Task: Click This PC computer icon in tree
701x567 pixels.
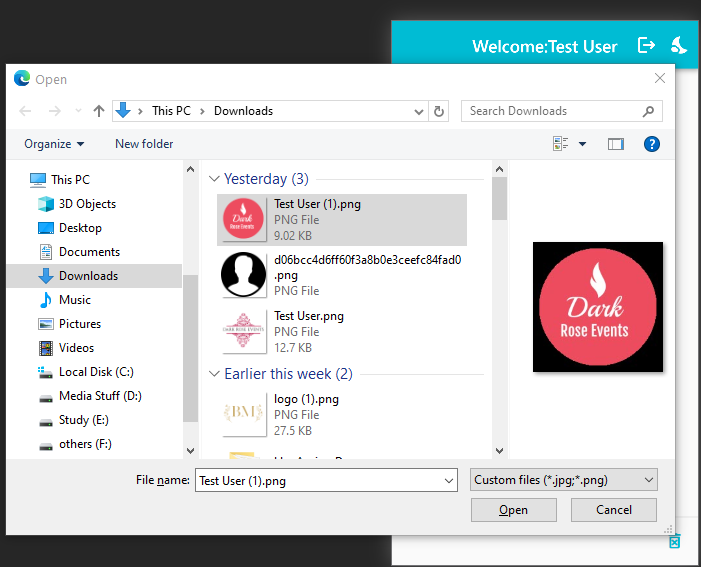Action: point(38,180)
